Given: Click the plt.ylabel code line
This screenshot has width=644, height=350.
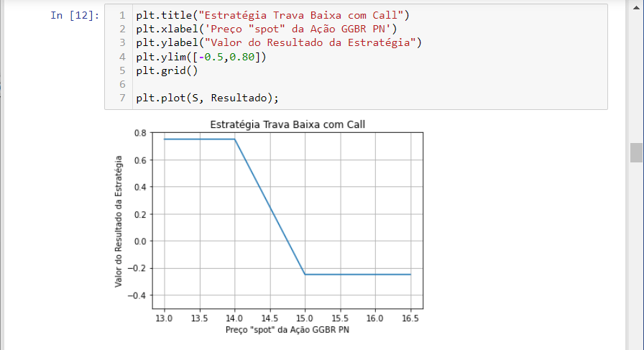Looking at the screenshot, I should tap(278, 43).
